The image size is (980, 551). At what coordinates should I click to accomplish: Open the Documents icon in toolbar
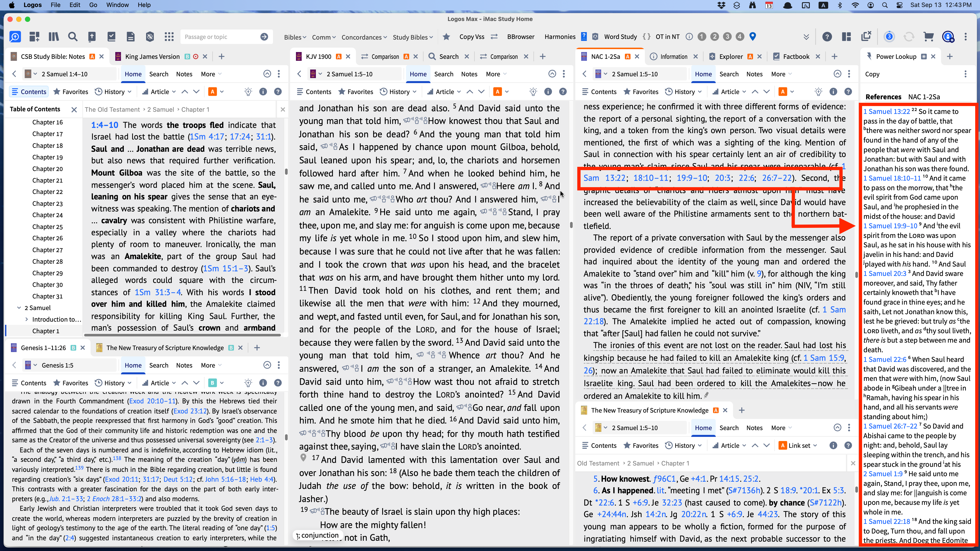click(x=131, y=37)
